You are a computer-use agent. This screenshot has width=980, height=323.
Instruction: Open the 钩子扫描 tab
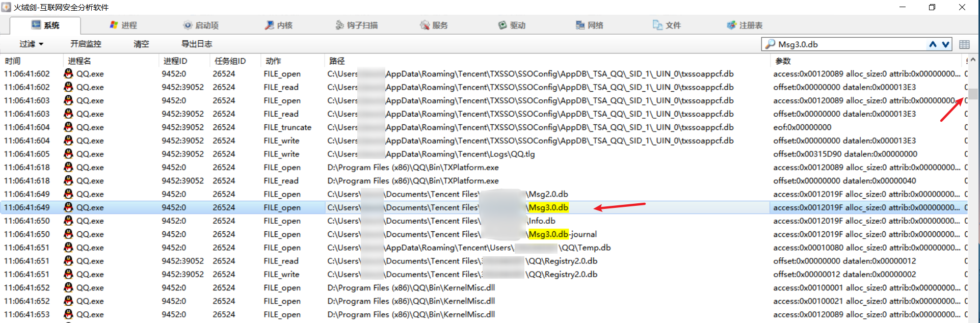tap(356, 25)
